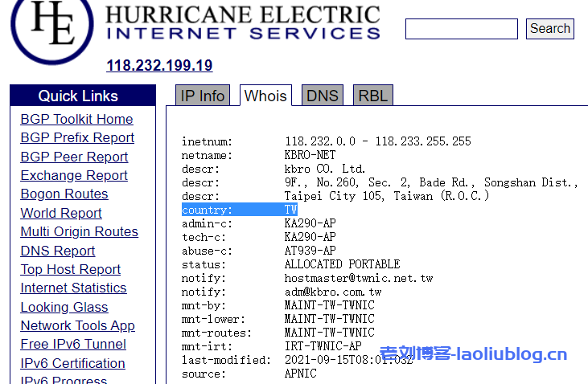Open Looking Glass link
This screenshot has height=384, width=588.
pyautogui.click(x=64, y=307)
